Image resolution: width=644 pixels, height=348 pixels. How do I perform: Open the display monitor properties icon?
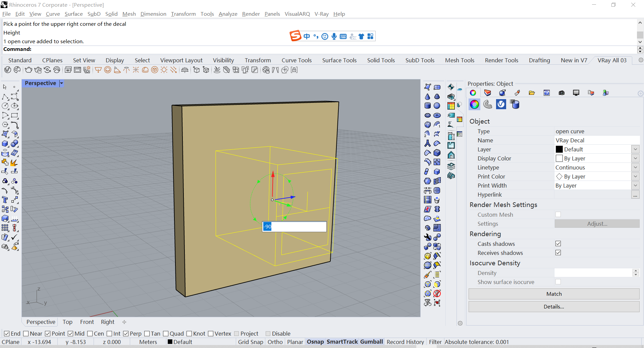click(576, 93)
